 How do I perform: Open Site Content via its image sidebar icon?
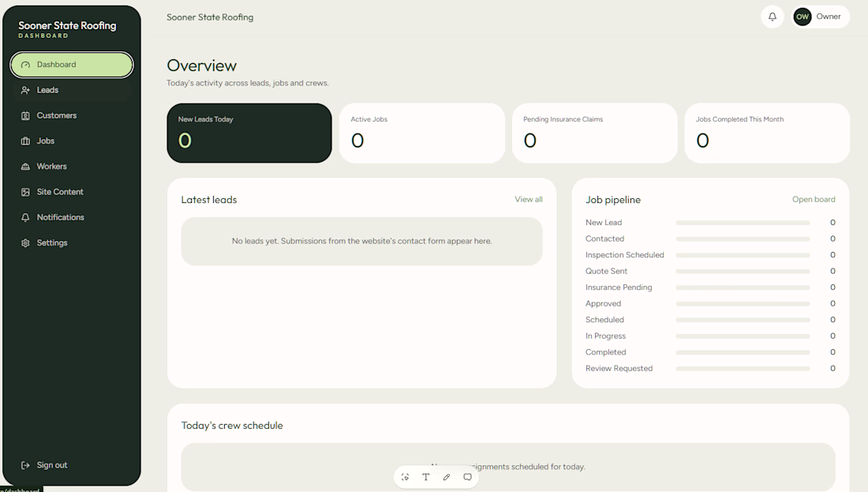pos(25,192)
